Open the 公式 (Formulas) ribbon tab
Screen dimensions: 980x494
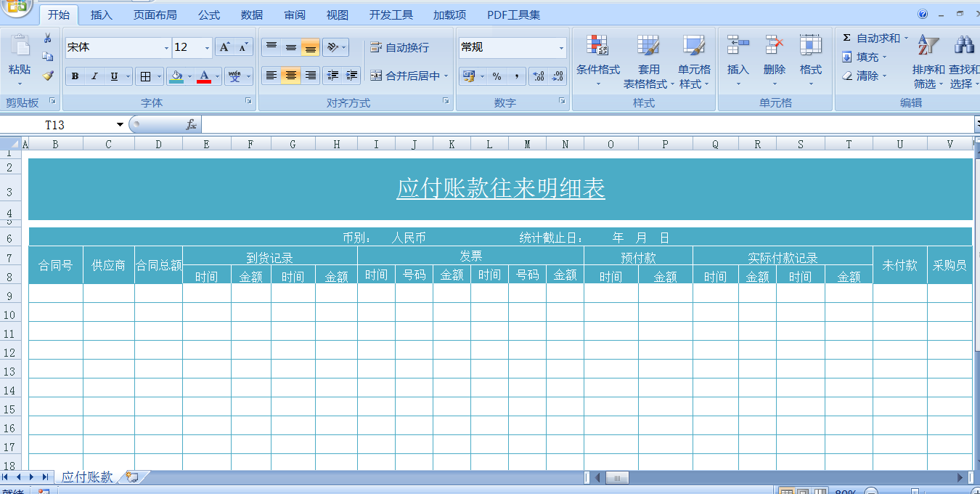pos(209,15)
